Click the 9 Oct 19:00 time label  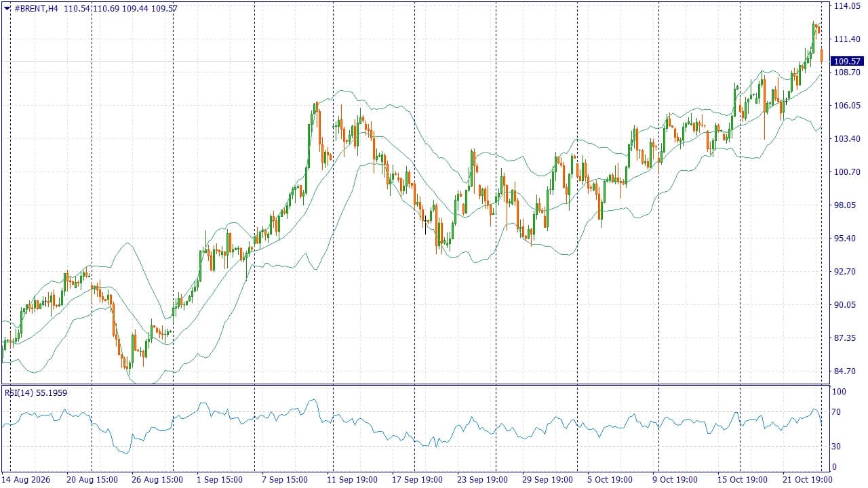pos(675,479)
